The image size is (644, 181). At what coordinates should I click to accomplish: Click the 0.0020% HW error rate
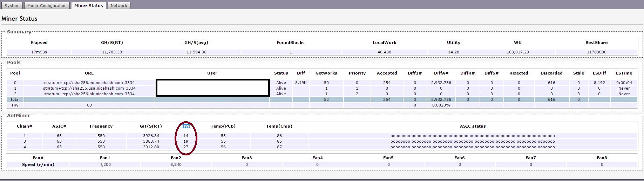pos(441,105)
